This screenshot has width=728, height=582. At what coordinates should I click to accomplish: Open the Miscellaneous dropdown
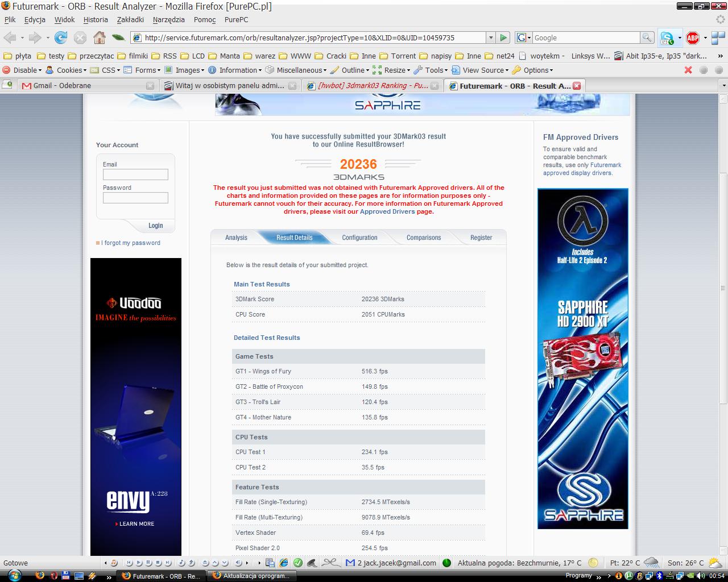pyautogui.click(x=296, y=70)
